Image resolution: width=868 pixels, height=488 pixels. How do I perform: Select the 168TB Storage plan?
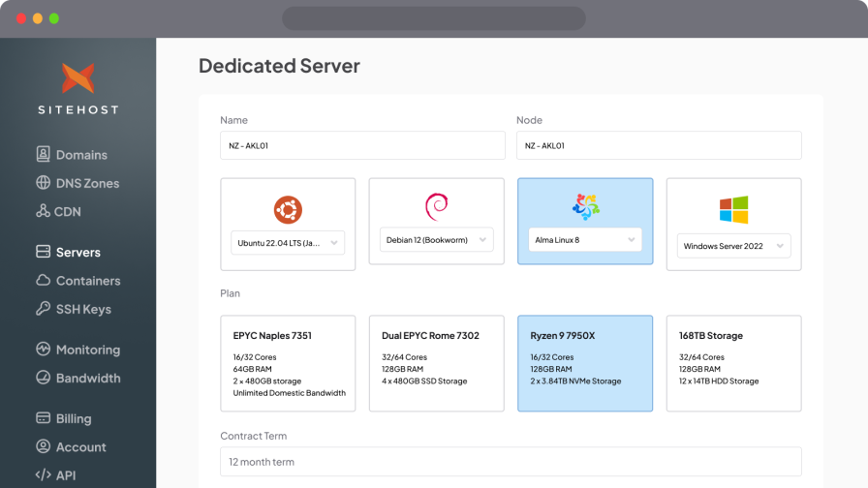pyautogui.click(x=733, y=363)
